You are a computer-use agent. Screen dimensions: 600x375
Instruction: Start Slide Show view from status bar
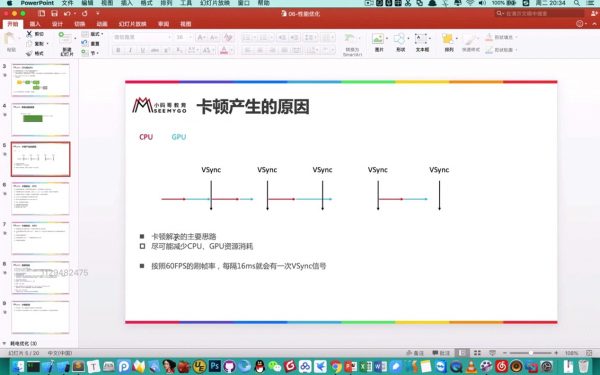click(492, 353)
